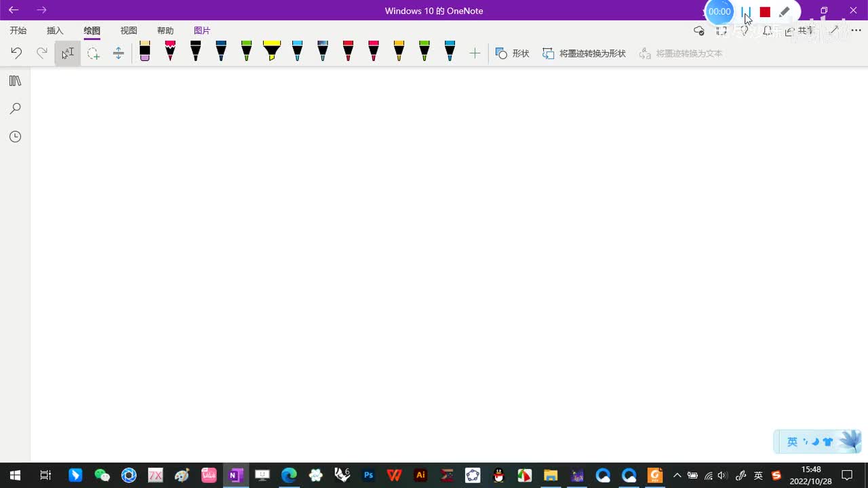Open the Windows Start menu
Screen dimensions: 868x488
click(x=15, y=475)
